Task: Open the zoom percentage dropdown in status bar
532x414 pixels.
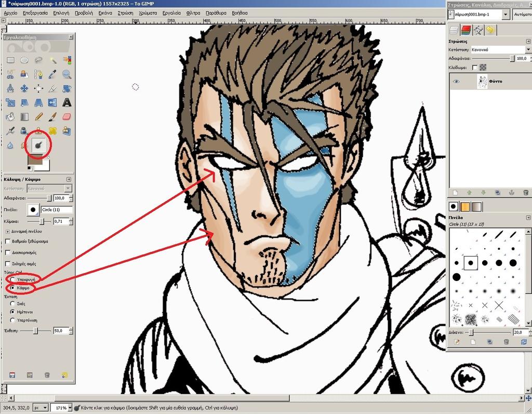Action: point(70,408)
